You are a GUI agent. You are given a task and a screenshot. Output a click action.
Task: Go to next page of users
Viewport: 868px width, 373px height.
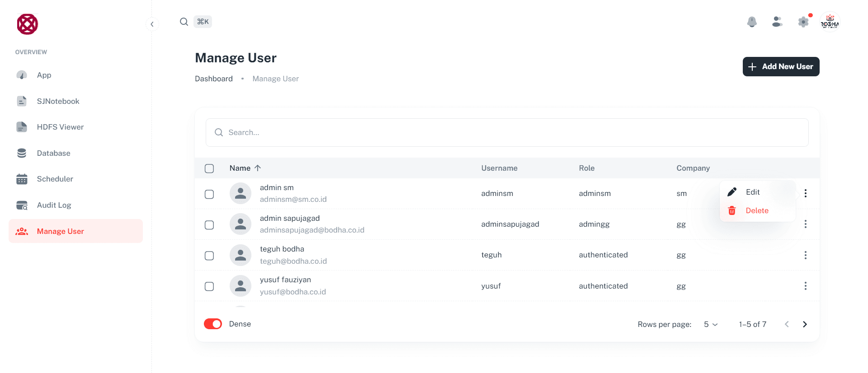click(x=805, y=324)
